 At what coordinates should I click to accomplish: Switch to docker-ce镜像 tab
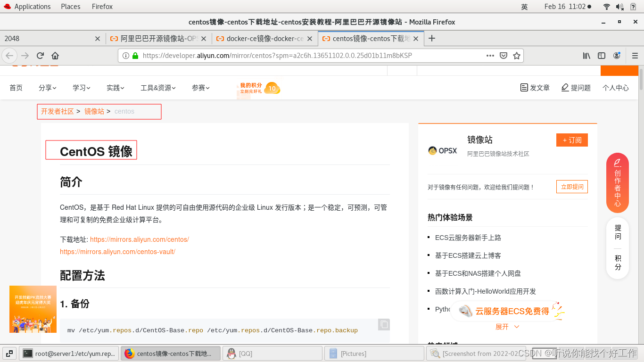pyautogui.click(x=265, y=39)
